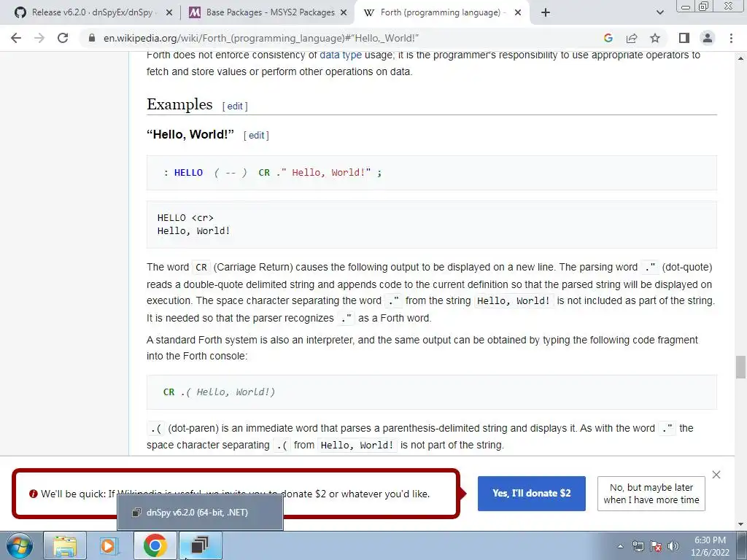Bookmark this page with the star icon
The height and width of the screenshot is (560, 747).
click(x=655, y=38)
